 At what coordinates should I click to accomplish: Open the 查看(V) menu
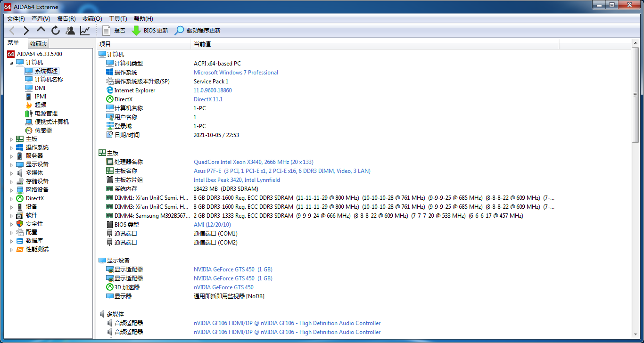(x=41, y=19)
